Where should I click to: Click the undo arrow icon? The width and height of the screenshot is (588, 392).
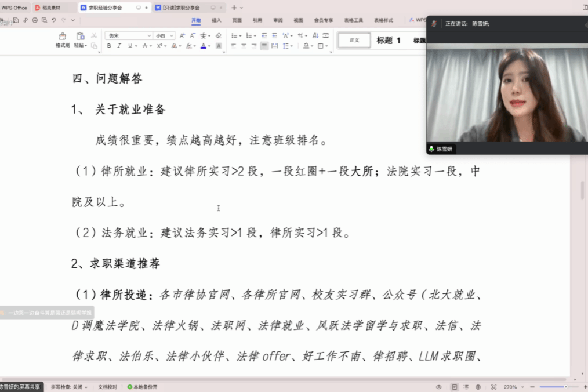click(x=53, y=20)
